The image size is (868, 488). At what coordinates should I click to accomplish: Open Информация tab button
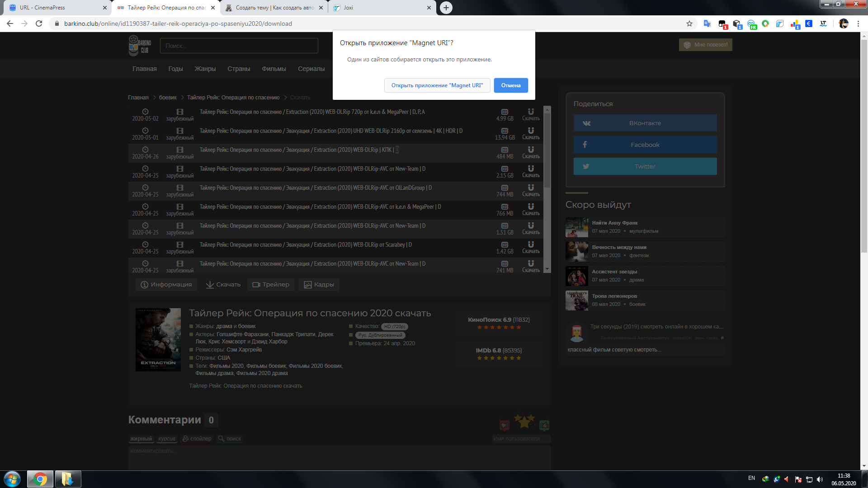pyautogui.click(x=166, y=285)
